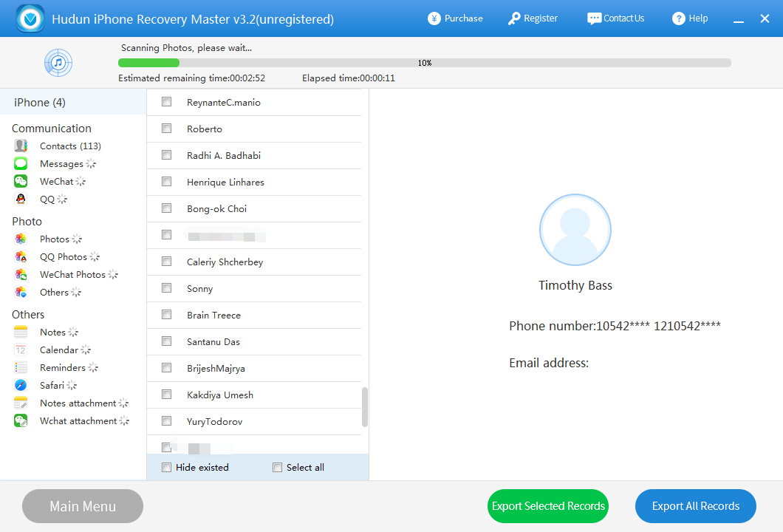Click the Contact Us chat bubble icon

click(x=594, y=19)
